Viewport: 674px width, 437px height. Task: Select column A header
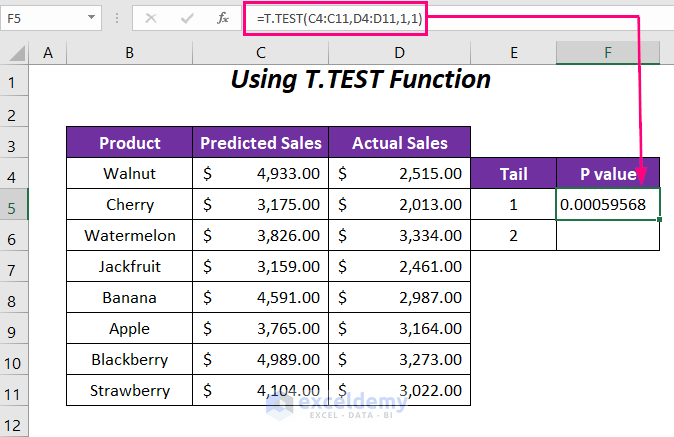pos(48,53)
